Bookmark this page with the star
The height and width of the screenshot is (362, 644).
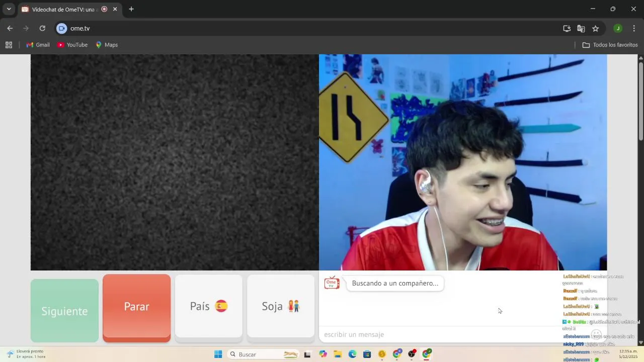click(596, 29)
